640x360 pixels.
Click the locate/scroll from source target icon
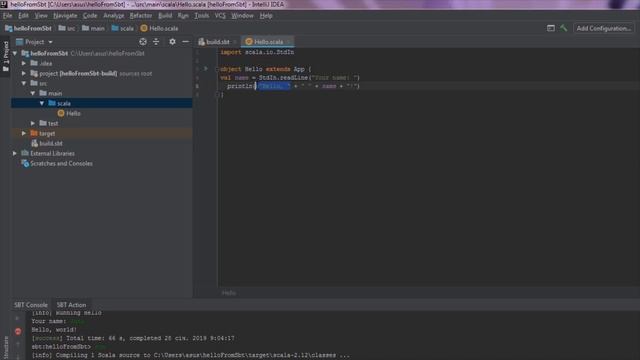coord(143,42)
